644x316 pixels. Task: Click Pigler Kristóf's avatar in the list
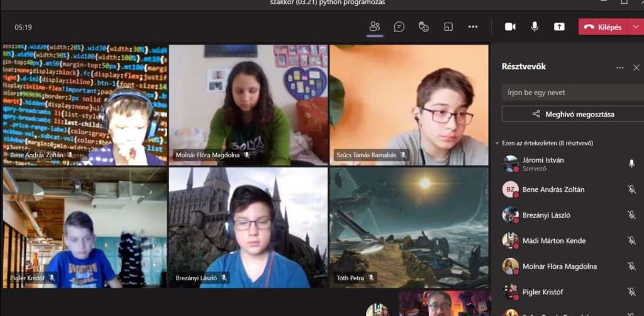[510, 291]
